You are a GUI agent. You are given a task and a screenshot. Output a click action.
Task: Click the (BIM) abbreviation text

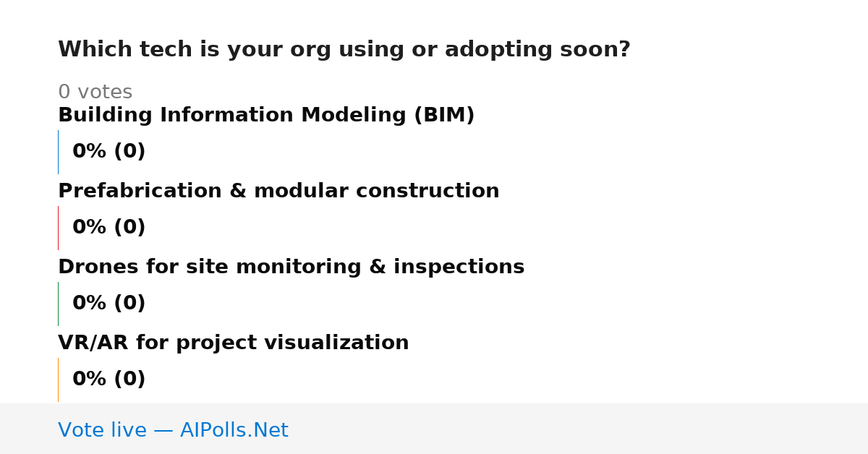tap(444, 116)
